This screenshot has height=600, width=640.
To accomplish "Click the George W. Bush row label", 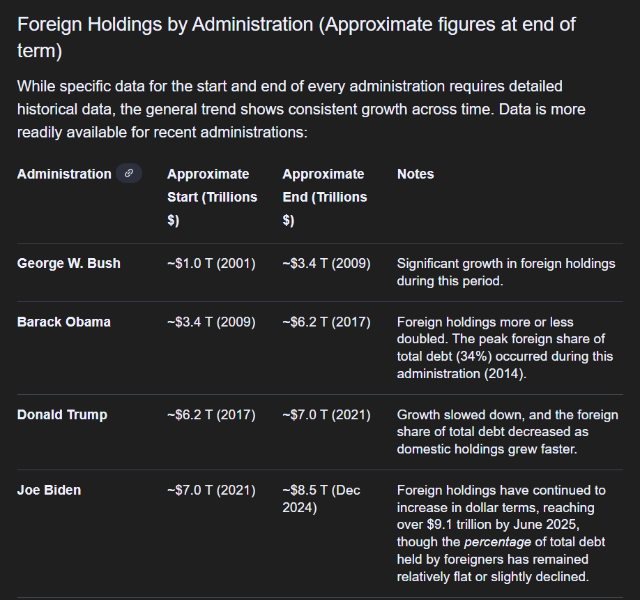I will pos(68,263).
